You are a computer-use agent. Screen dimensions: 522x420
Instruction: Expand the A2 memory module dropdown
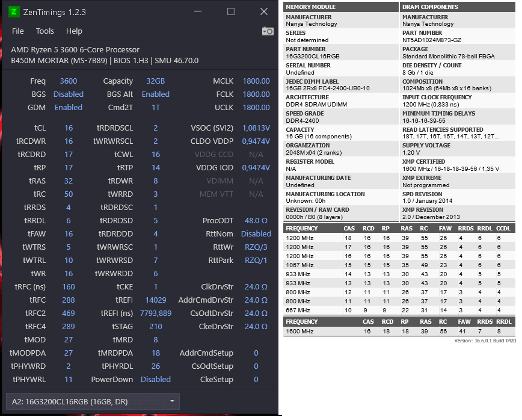(93, 401)
